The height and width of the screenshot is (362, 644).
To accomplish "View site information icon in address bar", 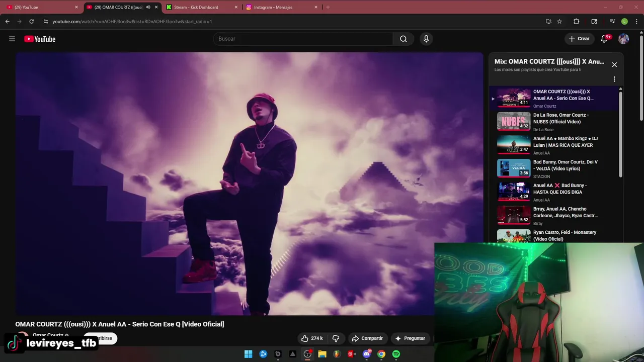I will tap(46, 22).
